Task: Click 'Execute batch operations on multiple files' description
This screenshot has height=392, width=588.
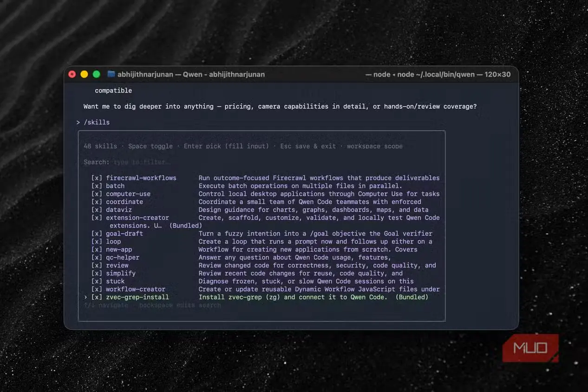Action: 301,186
